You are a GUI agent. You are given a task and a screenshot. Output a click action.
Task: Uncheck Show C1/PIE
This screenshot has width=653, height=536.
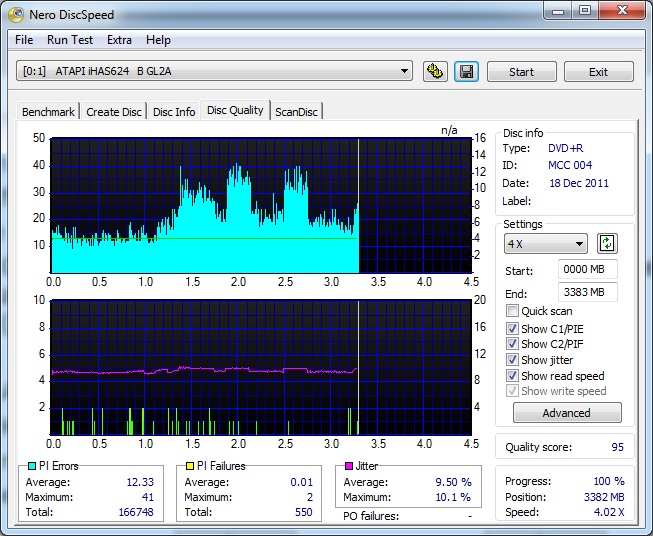tap(512, 329)
